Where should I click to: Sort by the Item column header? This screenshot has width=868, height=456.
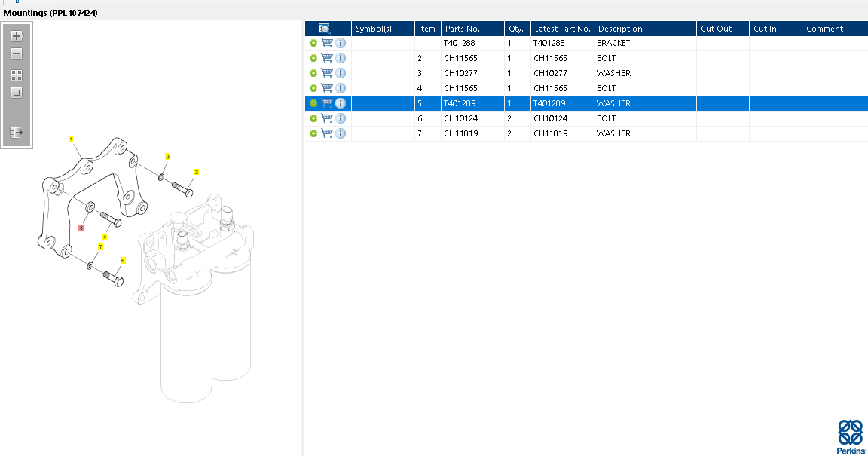[x=428, y=29]
